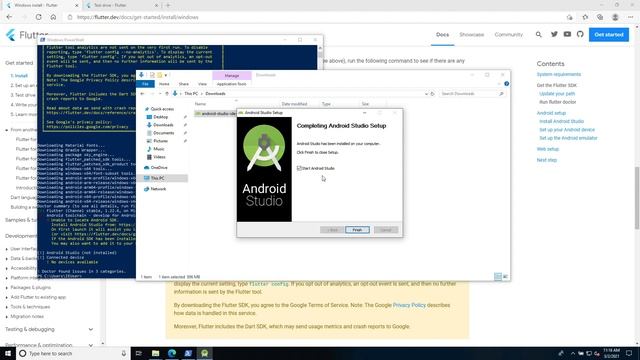Select Documents in Explorer sidebar

163,133
